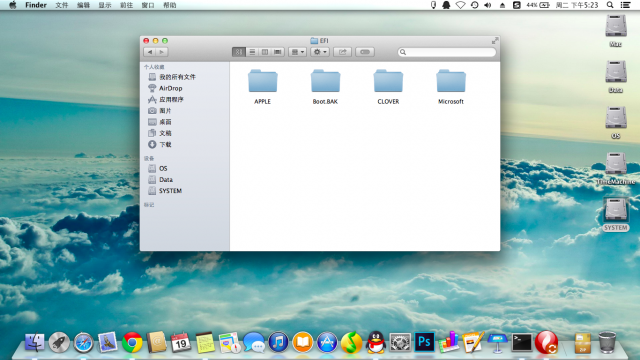Select the Boot.BAK folder
This screenshot has height=360, width=640.
tap(325, 87)
